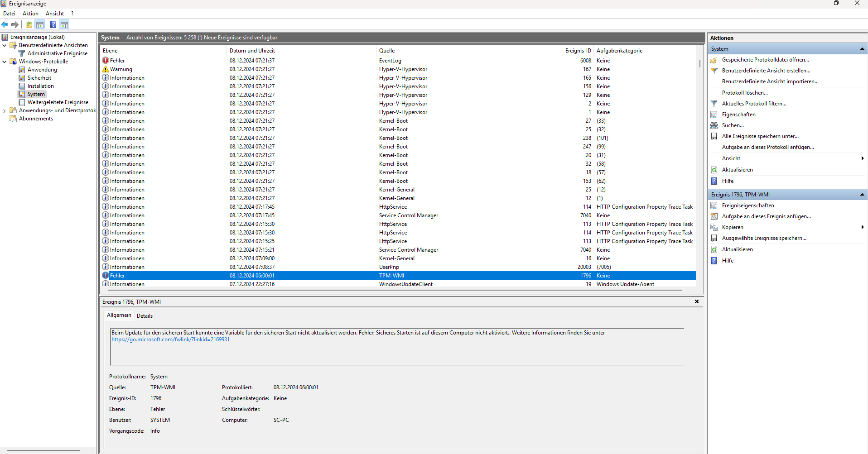868x454 pixels.
Task: Click the blue Help toolbar icon
Action: coord(53,24)
